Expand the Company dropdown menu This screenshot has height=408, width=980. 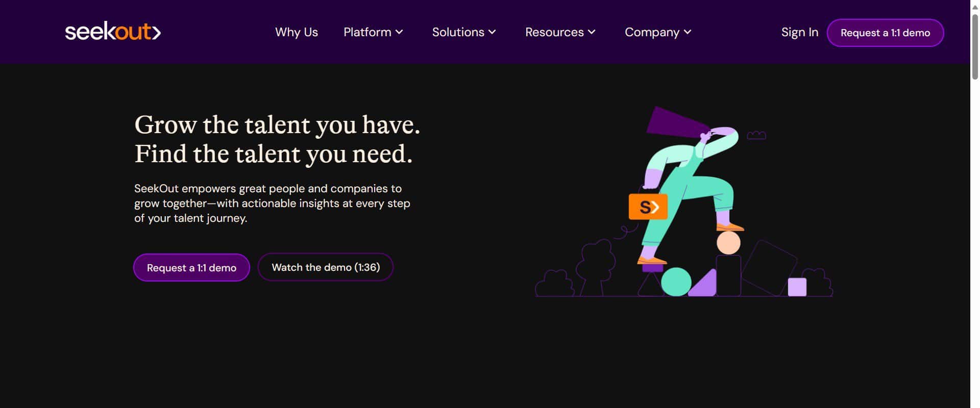tap(658, 32)
